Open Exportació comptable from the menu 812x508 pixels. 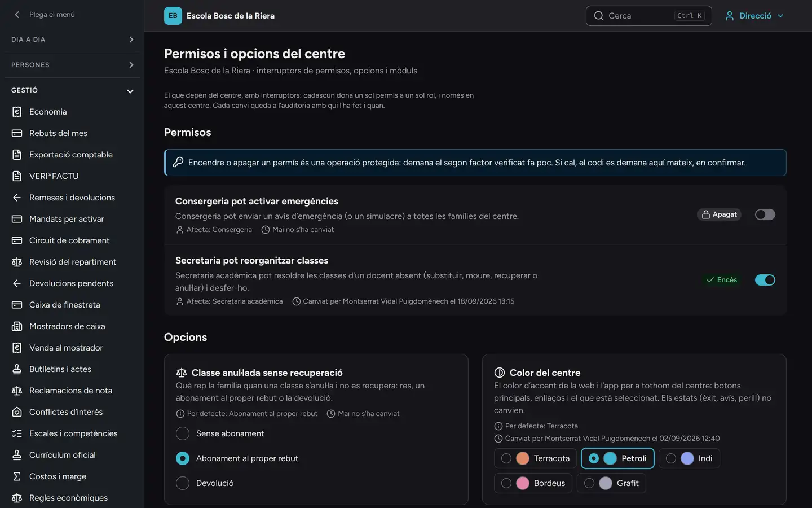tap(72, 155)
